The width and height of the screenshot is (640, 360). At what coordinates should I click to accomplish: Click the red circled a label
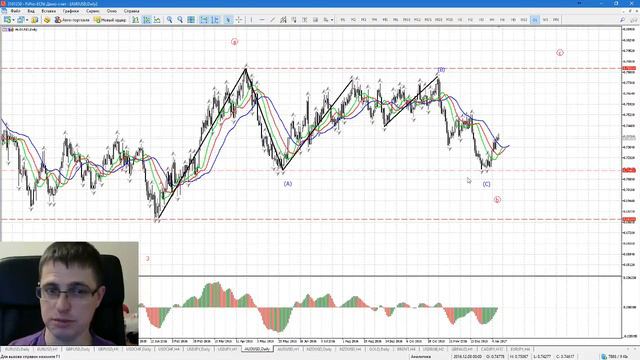coord(234,42)
